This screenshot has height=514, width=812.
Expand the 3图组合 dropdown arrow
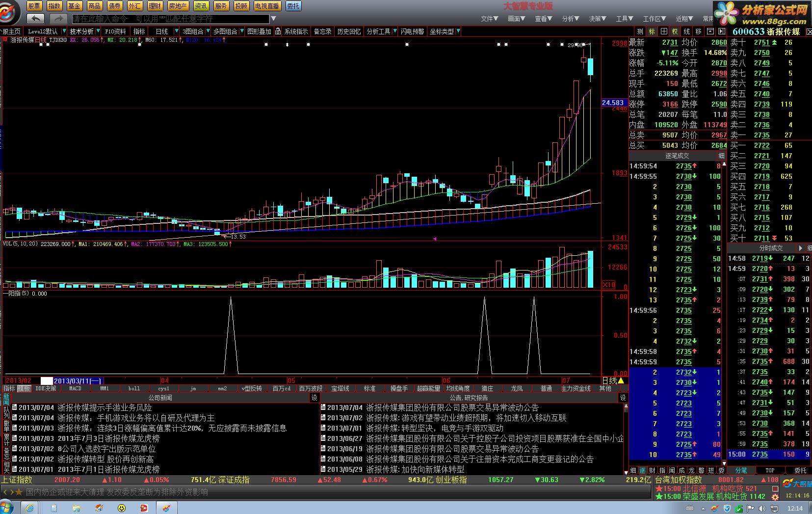208,31
